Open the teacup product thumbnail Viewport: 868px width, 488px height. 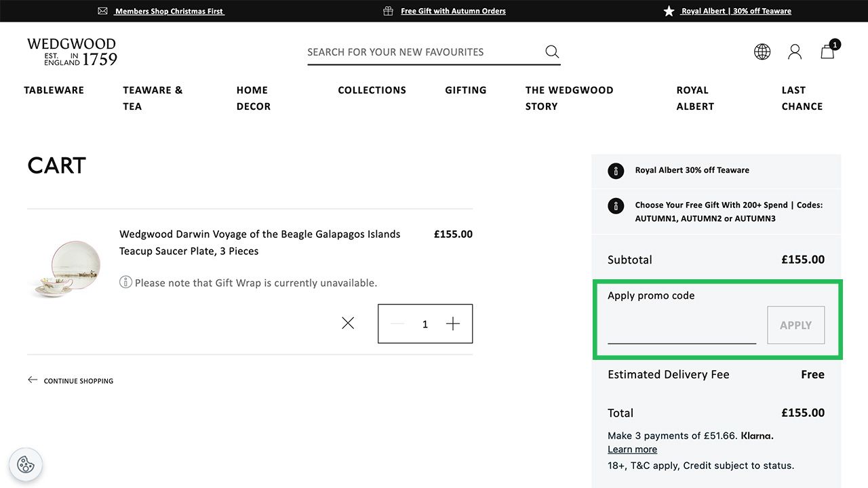pyautogui.click(x=66, y=268)
